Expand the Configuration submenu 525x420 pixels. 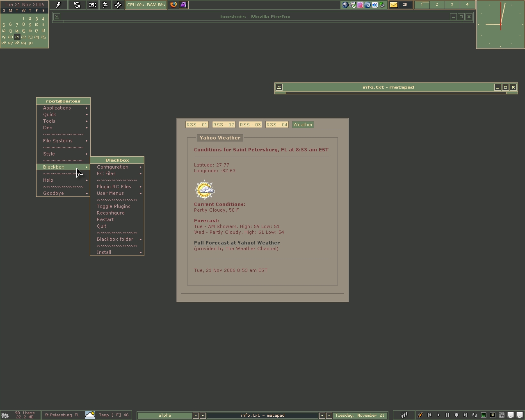(117, 167)
